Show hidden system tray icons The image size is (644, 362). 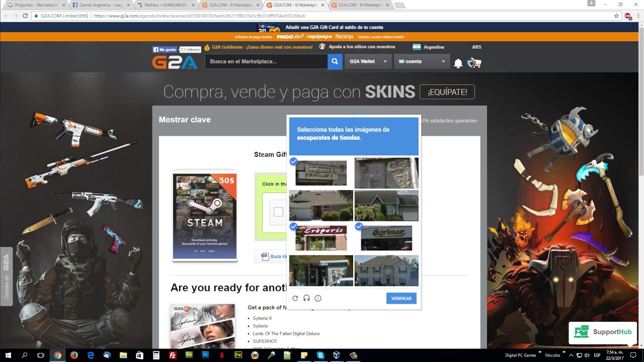(x=572, y=355)
